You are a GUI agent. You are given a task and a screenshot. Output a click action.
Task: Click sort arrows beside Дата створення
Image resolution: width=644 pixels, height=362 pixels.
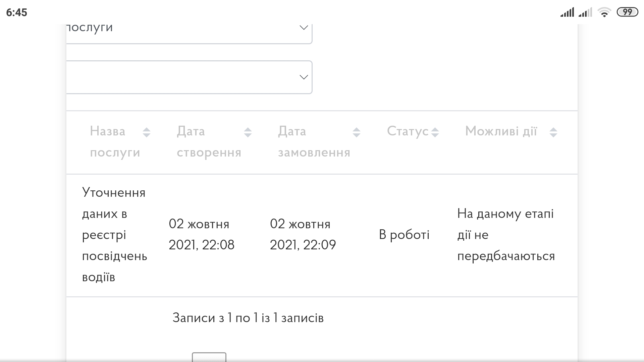248,132
